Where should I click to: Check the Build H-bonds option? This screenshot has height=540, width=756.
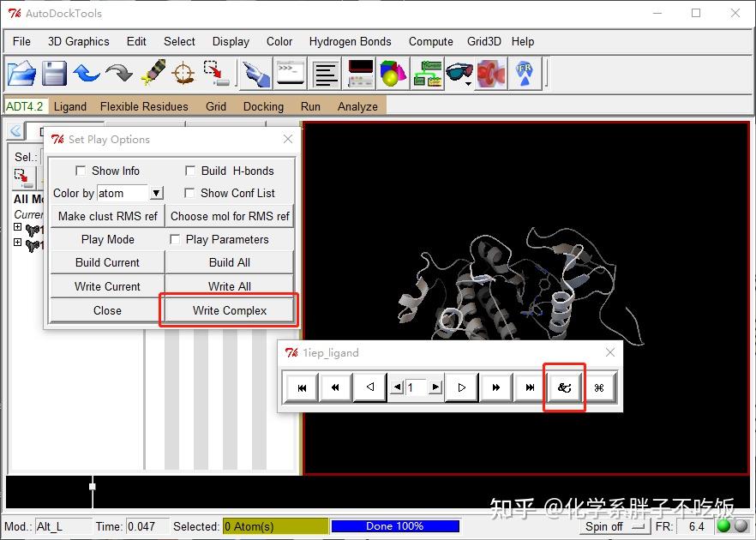pyautogui.click(x=189, y=171)
